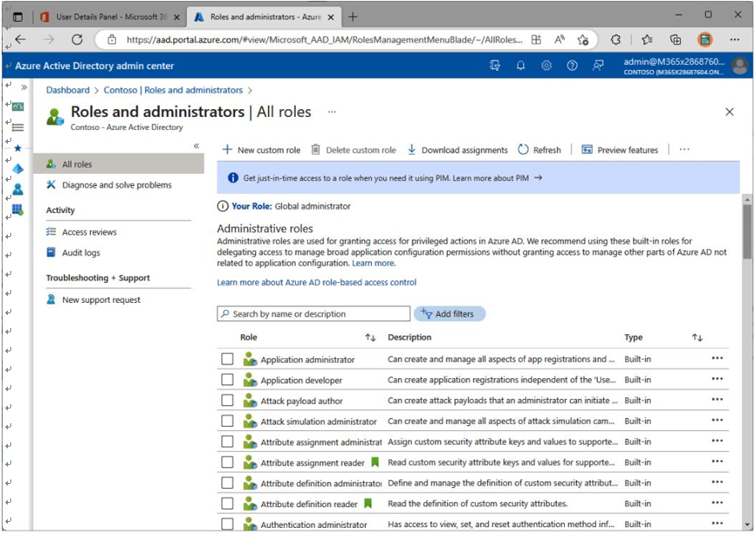This screenshot has height=534, width=756.
Task: Open Diagnose and solve problems
Action: [x=109, y=184]
